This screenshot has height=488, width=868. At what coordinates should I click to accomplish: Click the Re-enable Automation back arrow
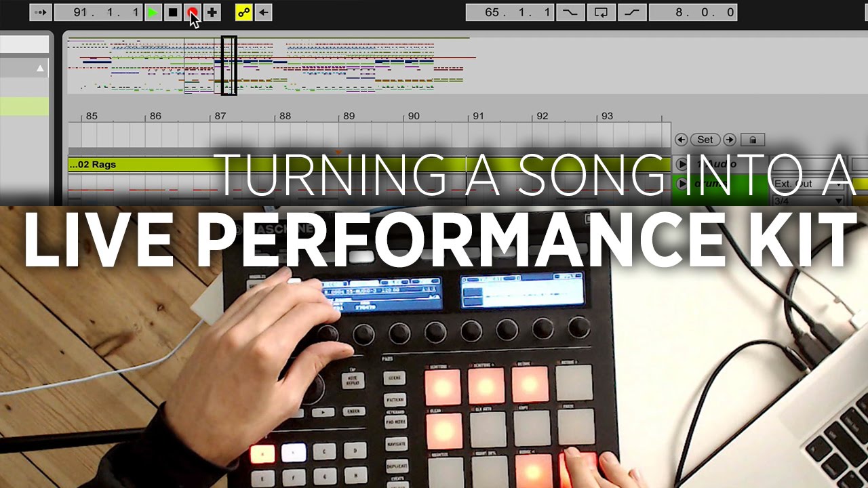coord(263,12)
